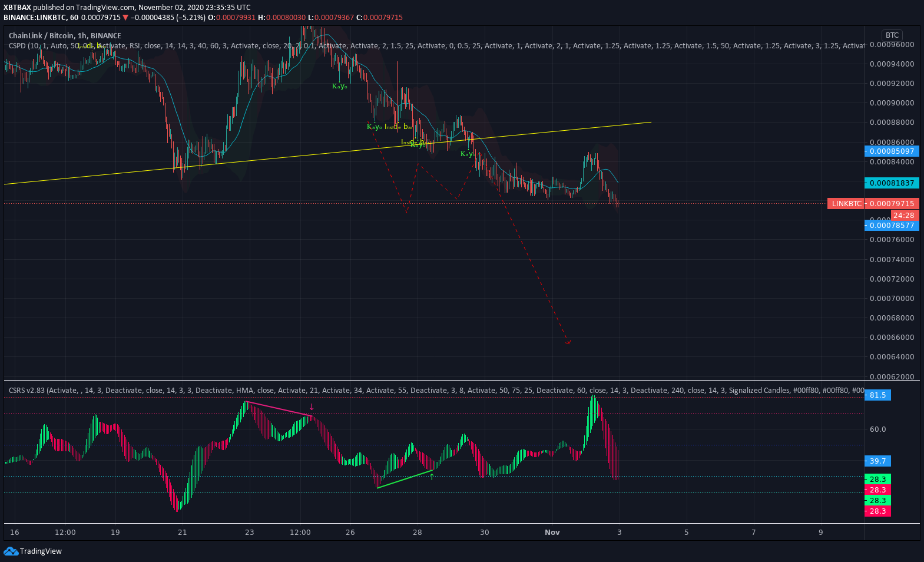Click the CSRS v2.83 indicator legend
924x562 pixels.
pyautogui.click(x=436, y=391)
